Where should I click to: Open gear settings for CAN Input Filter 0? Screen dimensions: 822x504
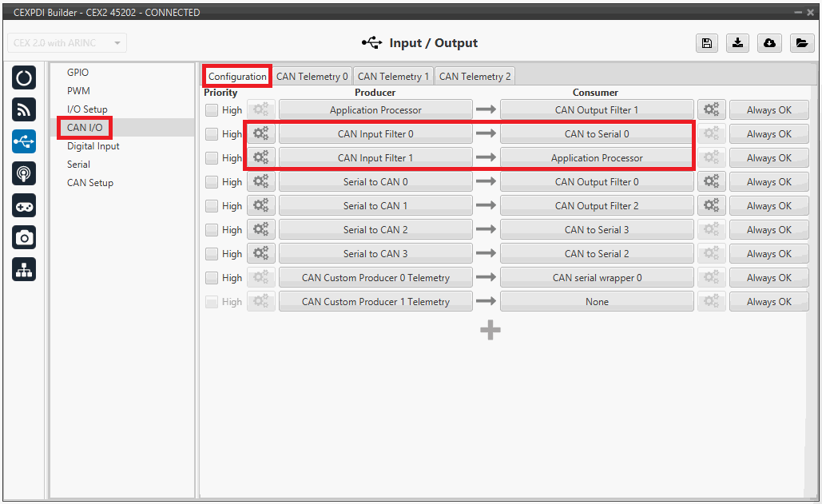(x=260, y=134)
